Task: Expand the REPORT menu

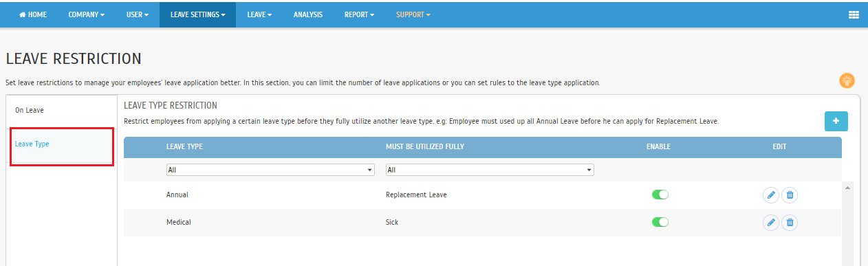Action: pyautogui.click(x=359, y=14)
